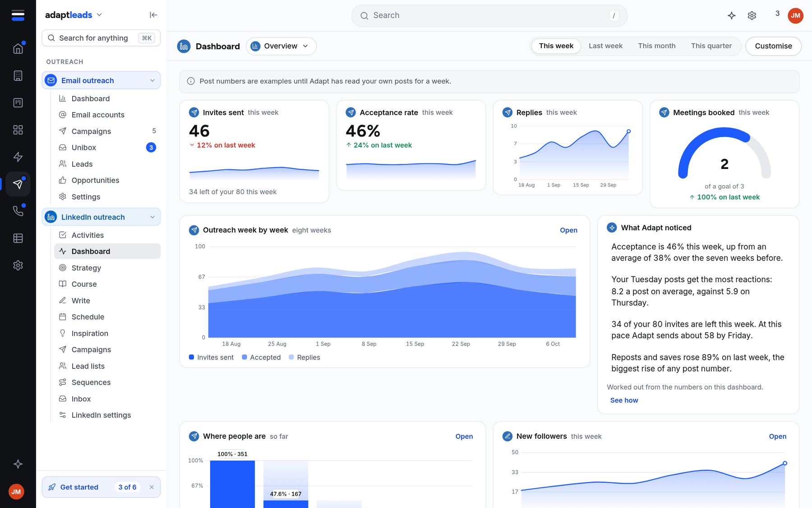This screenshot has width=812, height=508.
Task: Switch to This month range
Action: (x=657, y=46)
